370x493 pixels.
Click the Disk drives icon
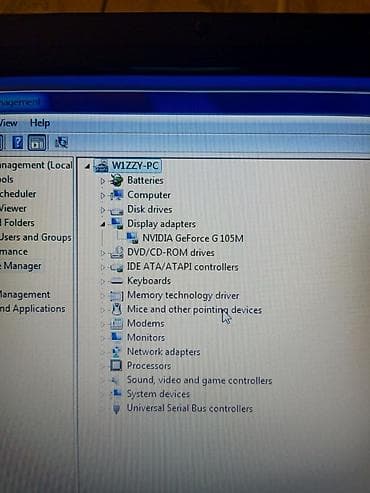point(117,210)
